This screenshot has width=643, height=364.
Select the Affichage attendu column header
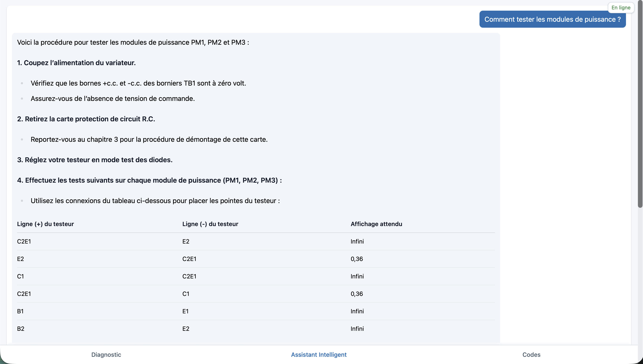click(376, 224)
